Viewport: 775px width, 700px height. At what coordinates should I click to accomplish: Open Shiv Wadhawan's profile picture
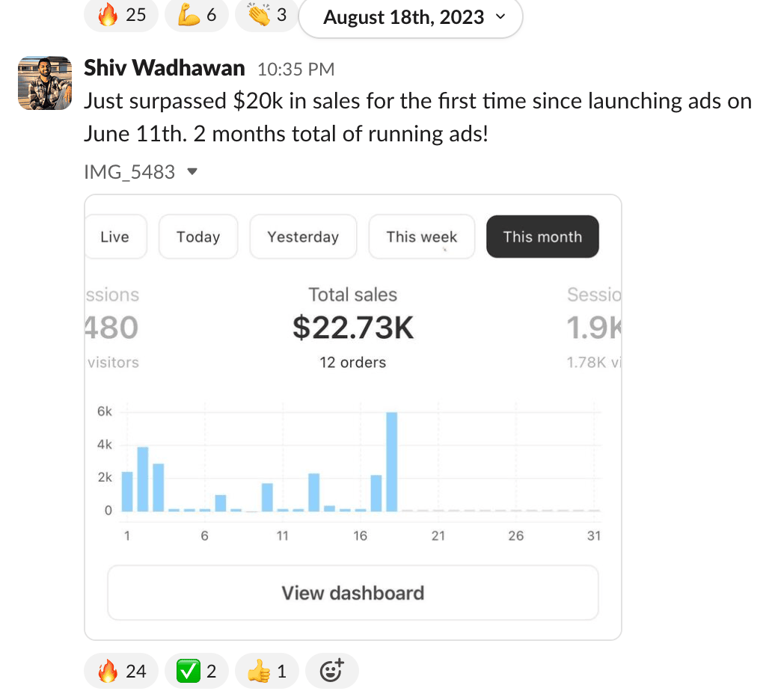[44, 82]
